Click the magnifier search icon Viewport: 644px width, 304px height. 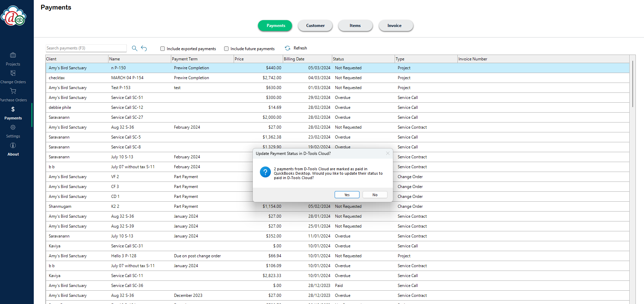(x=134, y=48)
